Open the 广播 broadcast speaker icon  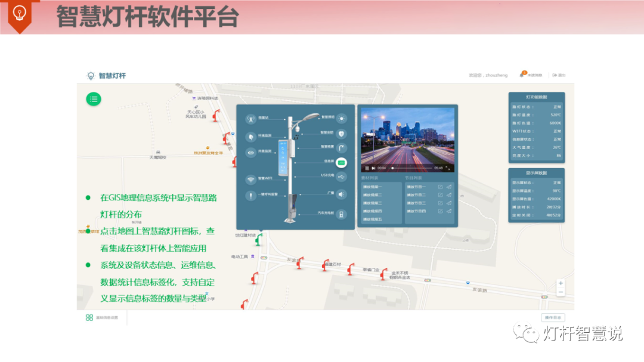[341, 194]
